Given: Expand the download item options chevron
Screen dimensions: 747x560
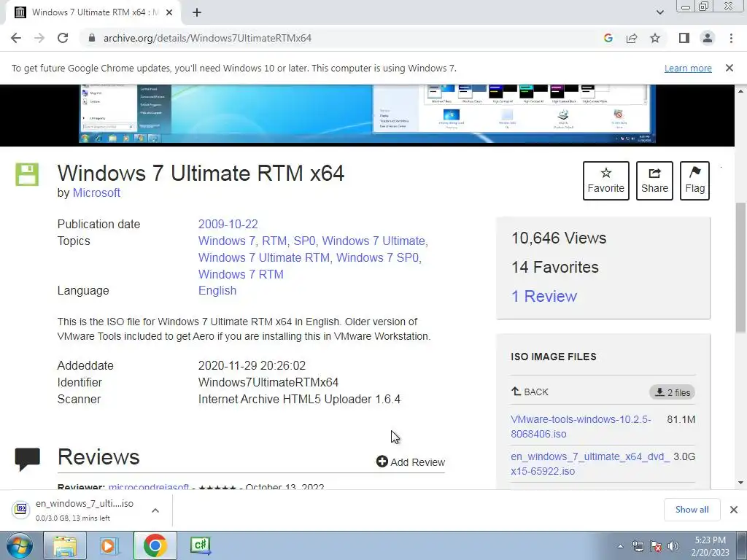Looking at the screenshot, I should pyautogui.click(x=155, y=510).
